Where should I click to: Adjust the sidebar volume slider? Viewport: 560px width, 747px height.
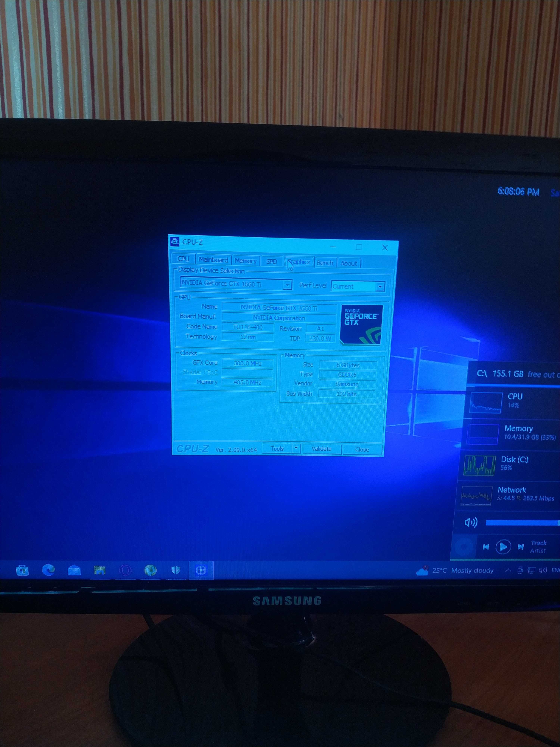click(522, 523)
